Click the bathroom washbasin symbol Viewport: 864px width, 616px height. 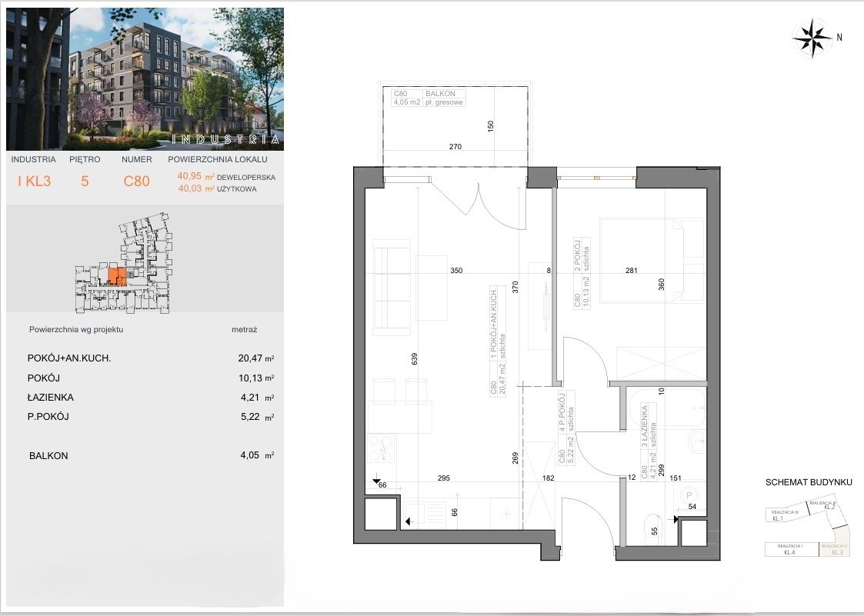tap(694, 441)
